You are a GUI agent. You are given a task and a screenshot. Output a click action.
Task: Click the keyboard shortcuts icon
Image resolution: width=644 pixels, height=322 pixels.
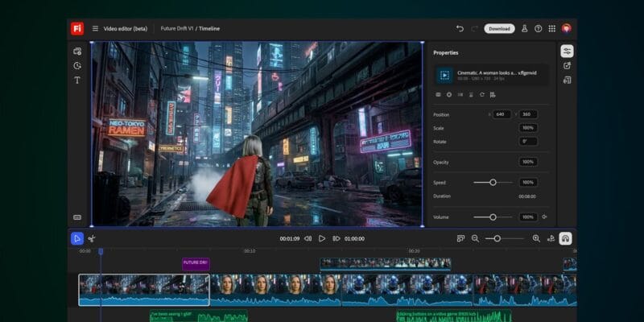click(77, 217)
